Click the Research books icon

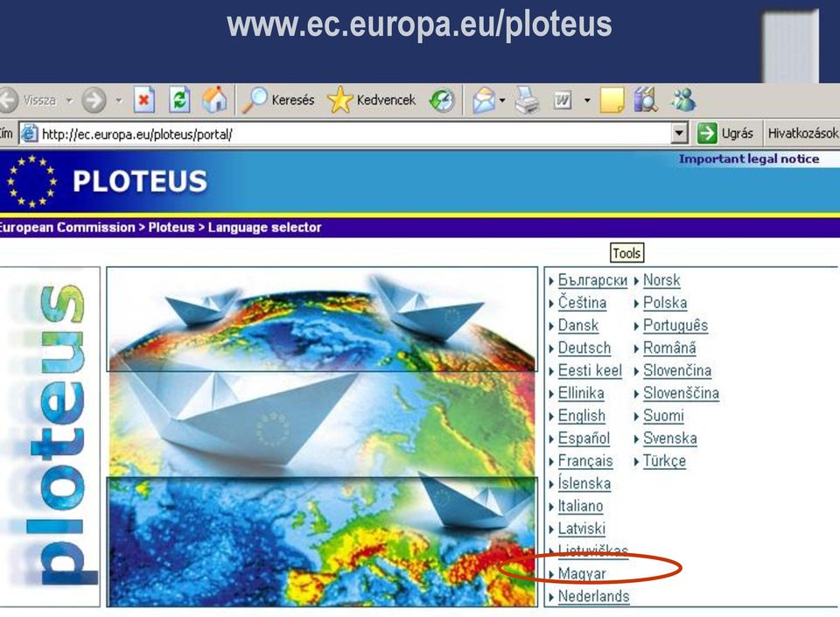pyautogui.click(x=646, y=100)
